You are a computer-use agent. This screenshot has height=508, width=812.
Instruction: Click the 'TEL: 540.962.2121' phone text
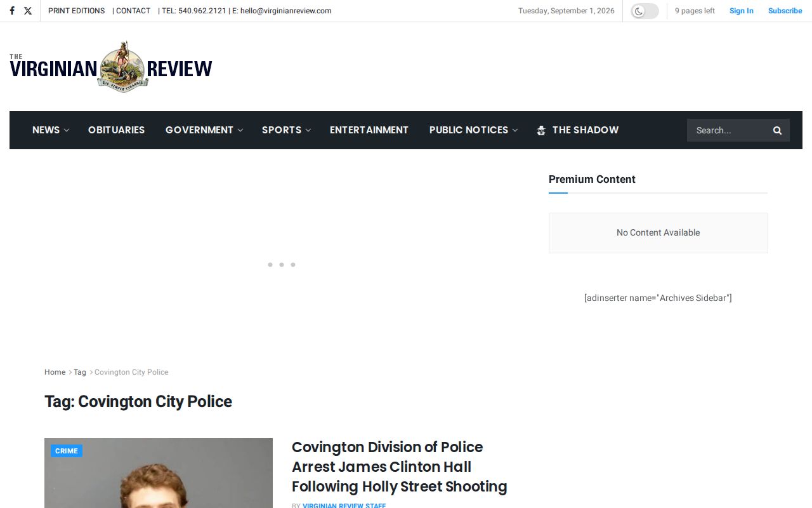click(194, 11)
